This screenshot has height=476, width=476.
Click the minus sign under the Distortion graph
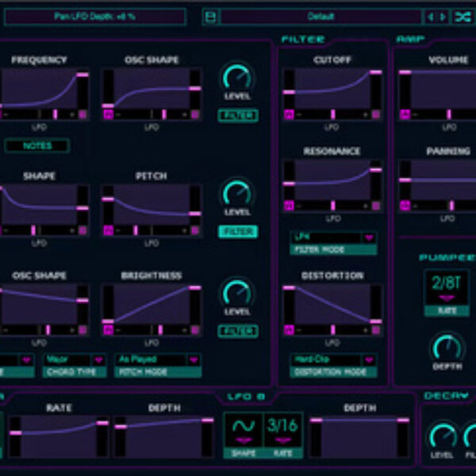[x=299, y=330]
